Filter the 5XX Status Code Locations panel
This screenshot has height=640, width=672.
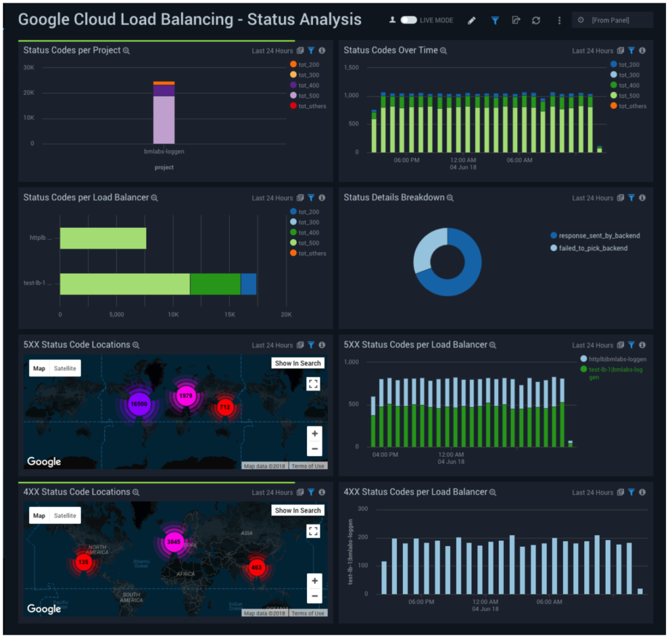[x=312, y=347]
